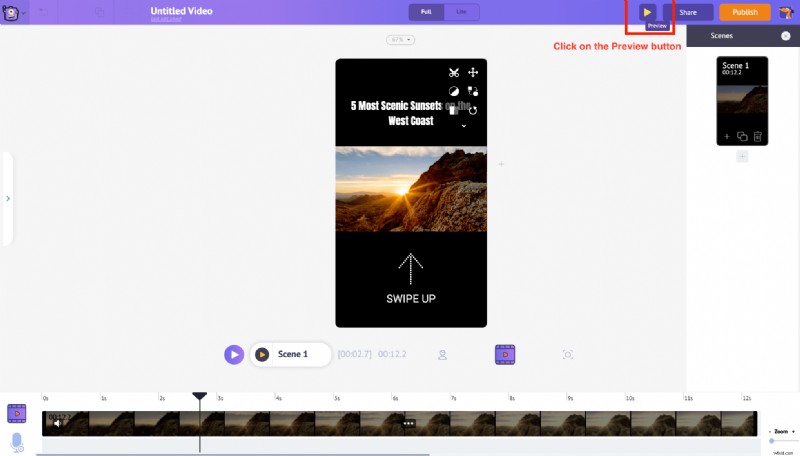Click the orange Publish button

pos(744,12)
